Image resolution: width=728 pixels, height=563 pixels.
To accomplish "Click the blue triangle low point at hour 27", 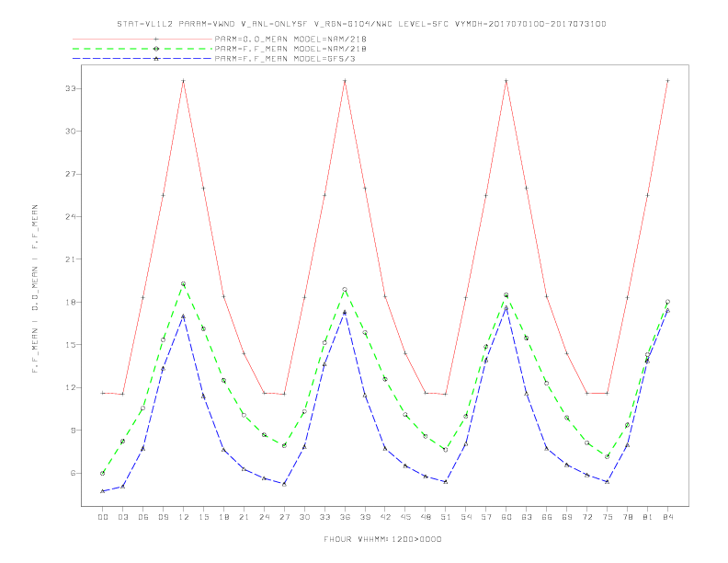I will [x=284, y=484].
